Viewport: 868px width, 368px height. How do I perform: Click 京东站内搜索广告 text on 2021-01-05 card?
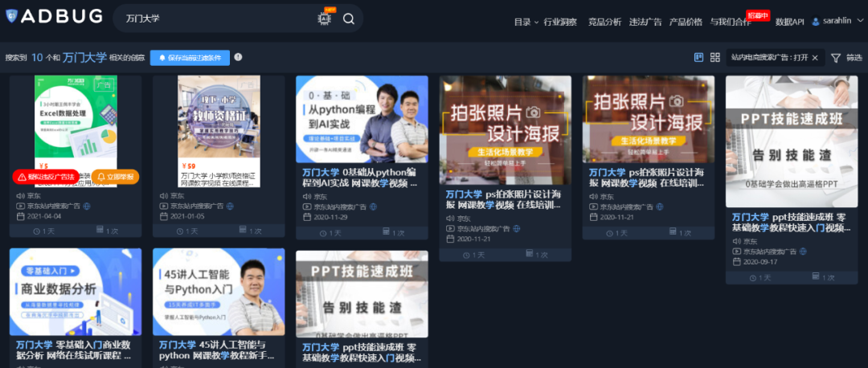(197, 206)
